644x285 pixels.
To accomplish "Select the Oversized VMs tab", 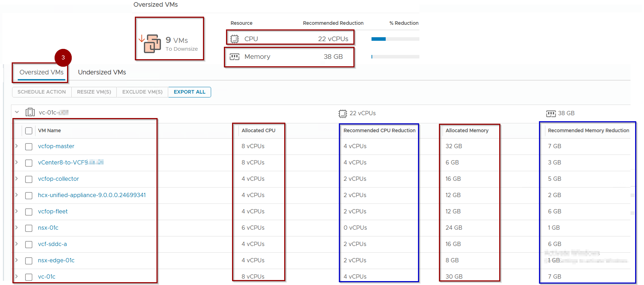I will pos(42,72).
